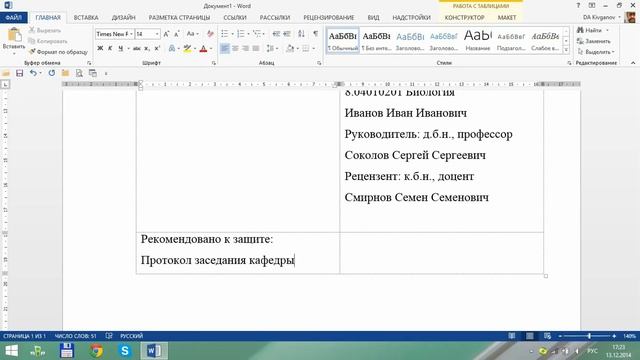Toggle show paragraph marks (¶)
This screenshot has width=640, height=360.
click(x=316, y=34)
